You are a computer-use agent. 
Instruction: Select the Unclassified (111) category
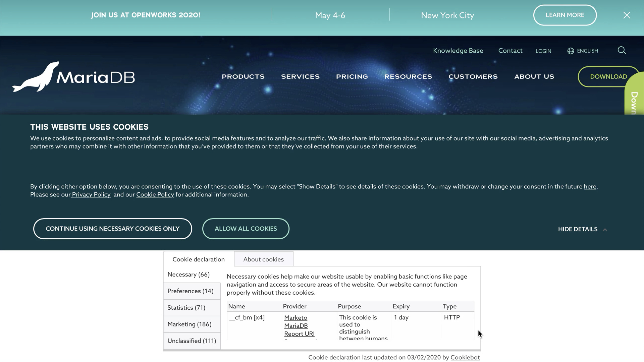click(x=192, y=341)
